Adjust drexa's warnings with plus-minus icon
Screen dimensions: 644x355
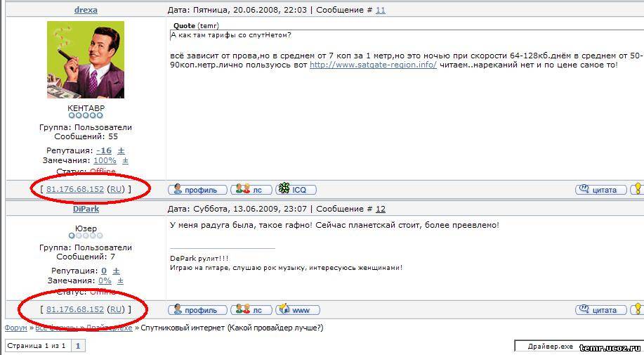click(125, 161)
